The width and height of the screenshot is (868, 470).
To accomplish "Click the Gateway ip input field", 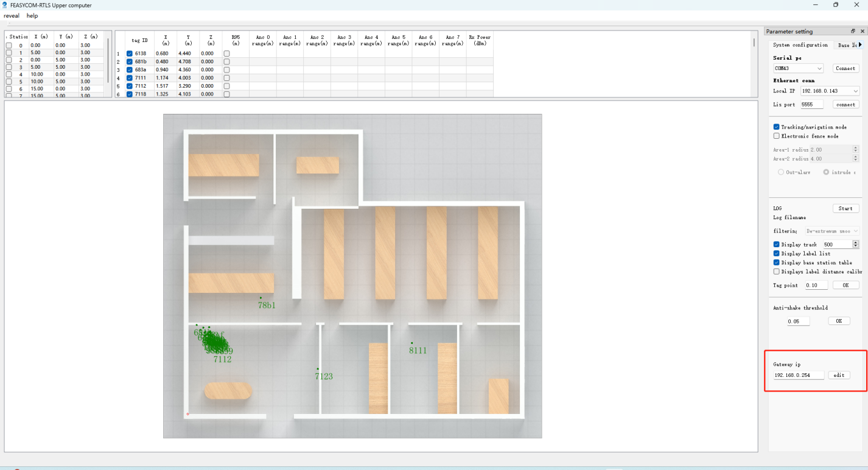I will tap(797, 375).
